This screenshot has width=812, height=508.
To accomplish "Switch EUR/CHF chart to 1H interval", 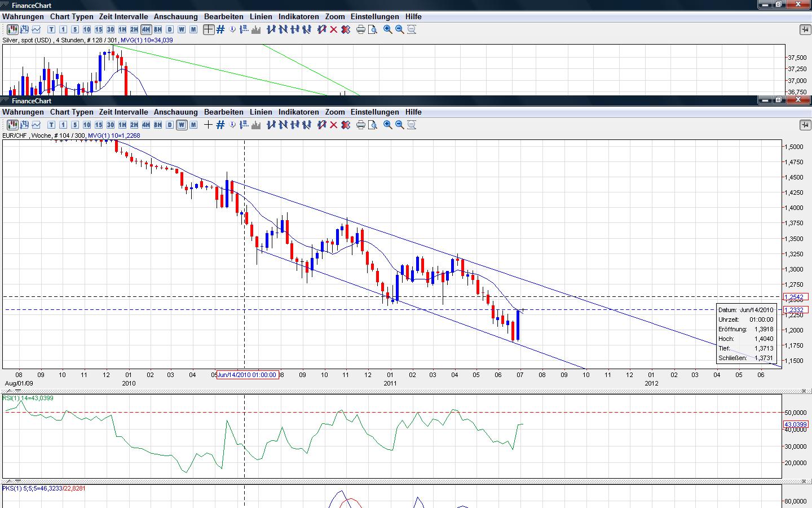I will click(122, 125).
